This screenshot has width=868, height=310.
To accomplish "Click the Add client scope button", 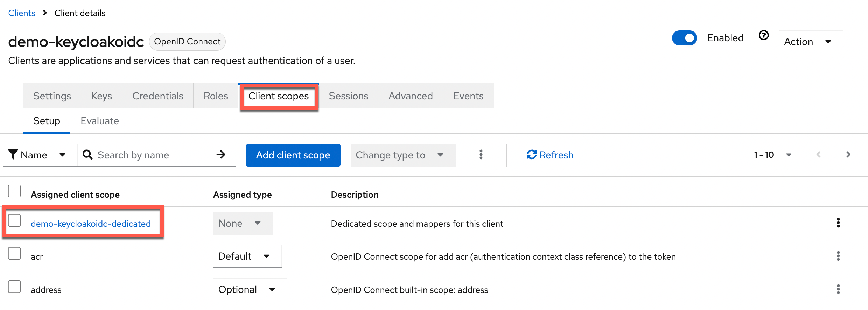I will [x=293, y=155].
